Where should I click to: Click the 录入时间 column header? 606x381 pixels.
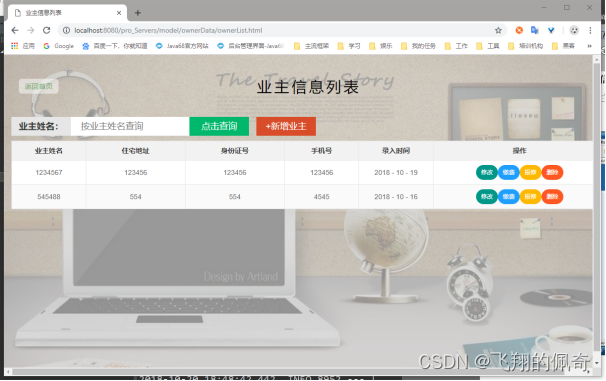[396, 151]
